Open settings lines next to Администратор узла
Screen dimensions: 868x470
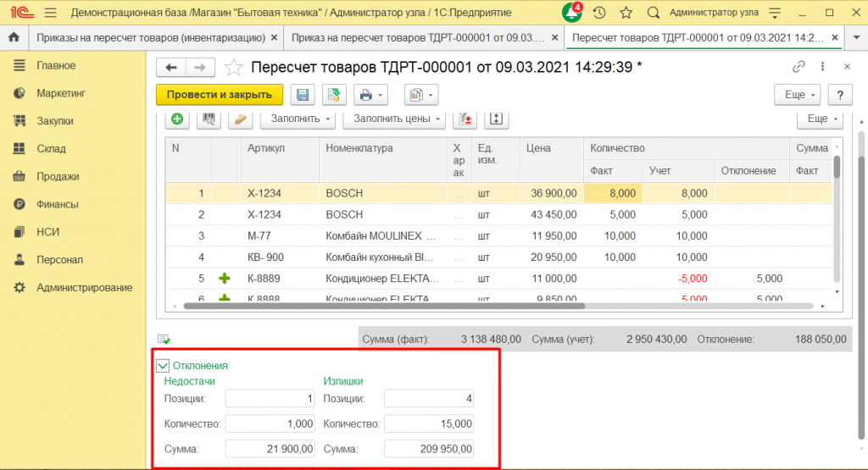(775, 12)
